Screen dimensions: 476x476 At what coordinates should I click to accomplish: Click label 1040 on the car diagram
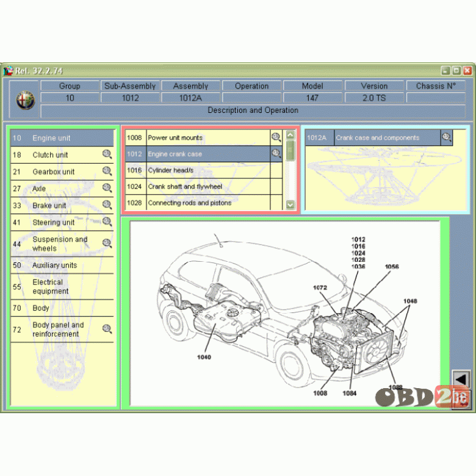point(204,357)
